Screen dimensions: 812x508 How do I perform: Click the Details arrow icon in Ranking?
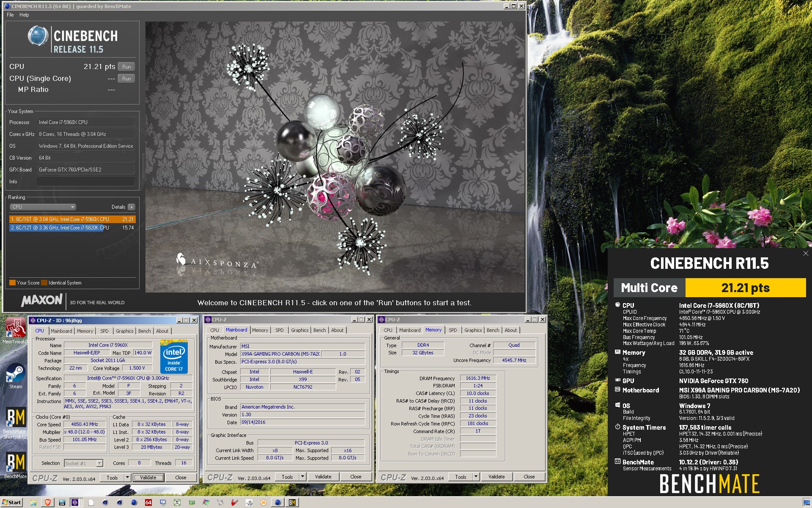point(132,207)
